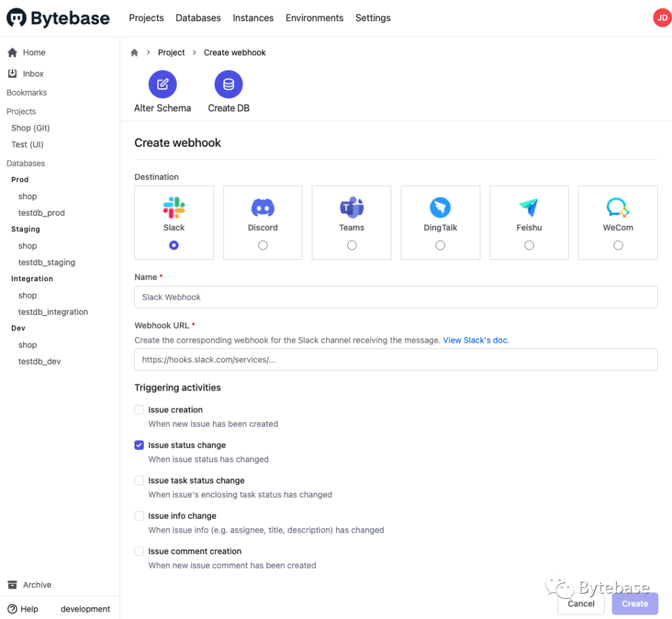The image size is (672, 619).
Task: Click the WeCom logo icon
Action: tap(618, 208)
